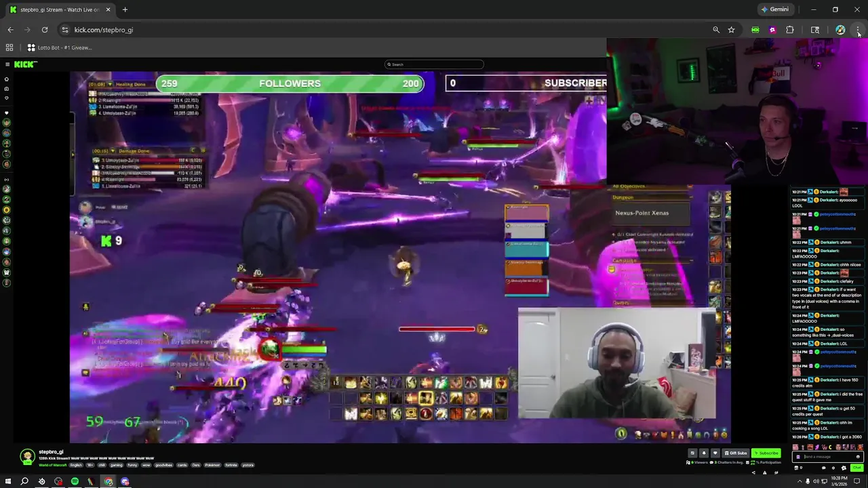Follow stepbro_gi with the heart button
868x488 pixels.
pos(715,453)
